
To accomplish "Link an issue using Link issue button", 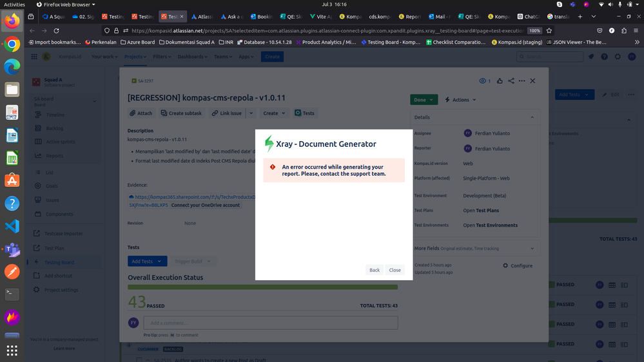I will click(227, 113).
